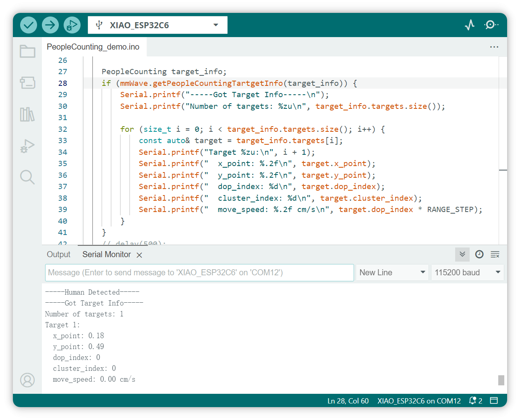The width and height of the screenshot is (520, 420).
Task: Click the Upload arrow button
Action: pyautogui.click(x=50, y=25)
